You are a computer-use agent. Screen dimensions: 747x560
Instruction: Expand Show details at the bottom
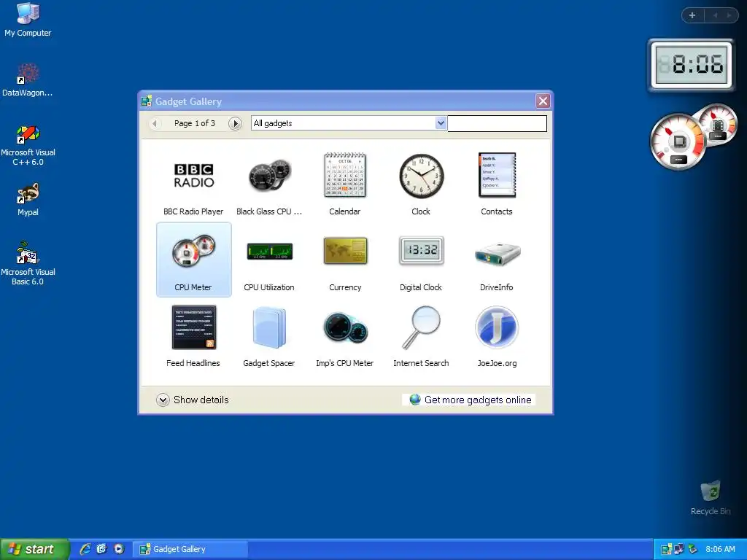(x=193, y=400)
